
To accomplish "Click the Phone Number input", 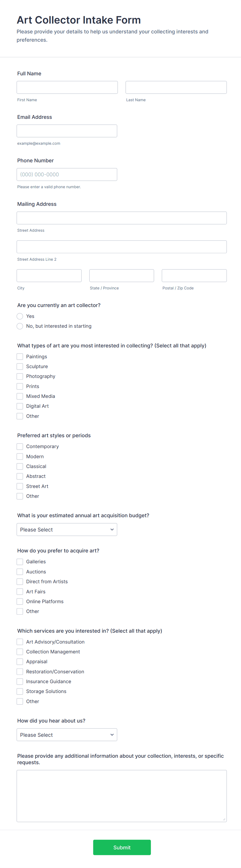I will [x=67, y=174].
